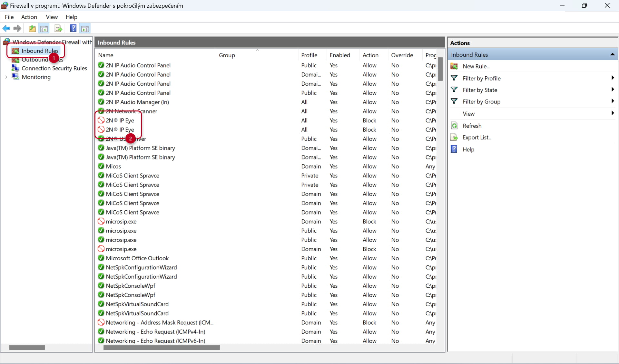
Task: Open the View submenu arrow in Actions
Action: point(613,113)
